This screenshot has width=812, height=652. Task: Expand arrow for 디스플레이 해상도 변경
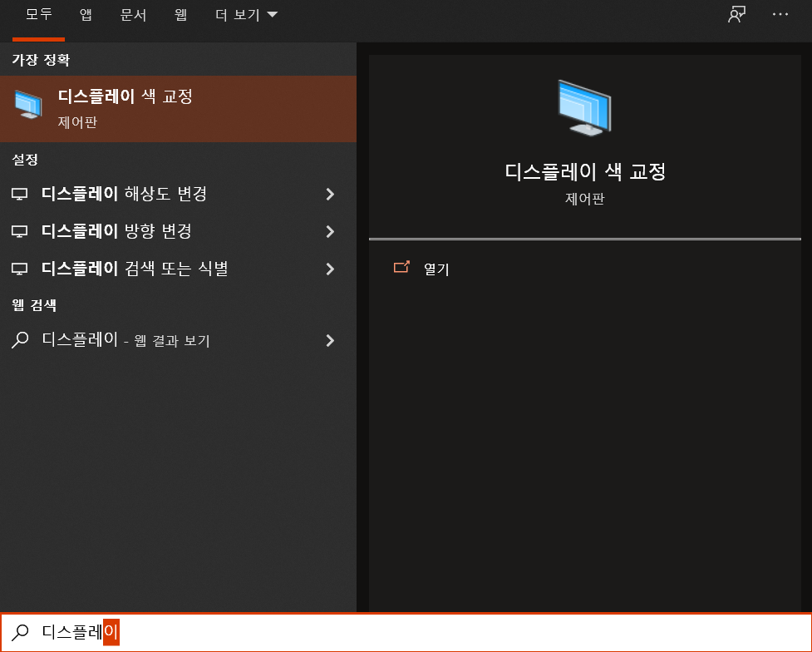click(330, 195)
